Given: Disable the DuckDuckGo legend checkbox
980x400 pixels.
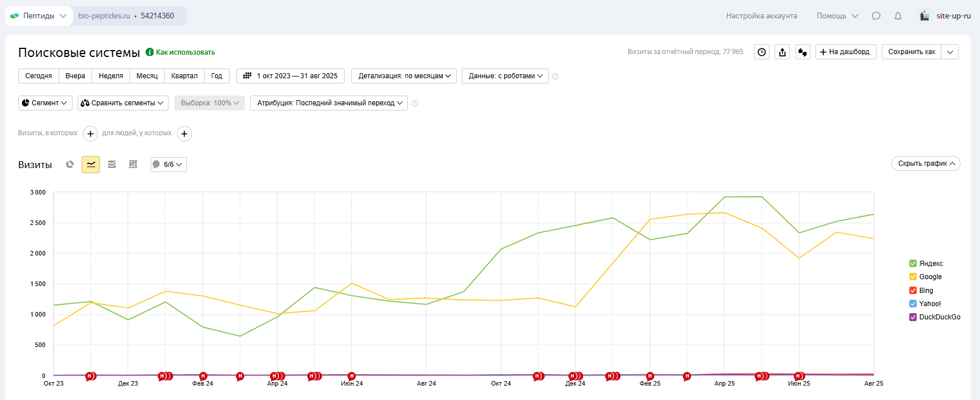Looking at the screenshot, I should click(913, 317).
